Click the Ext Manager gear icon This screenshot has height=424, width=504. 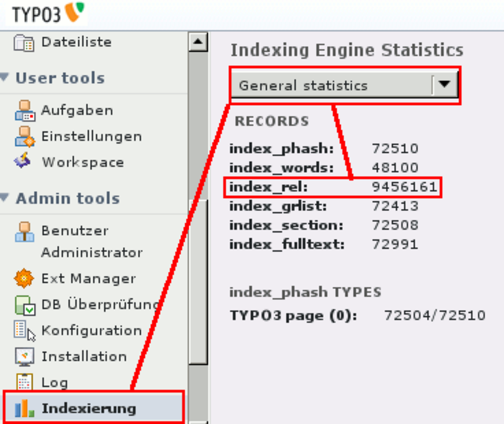click(x=24, y=278)
